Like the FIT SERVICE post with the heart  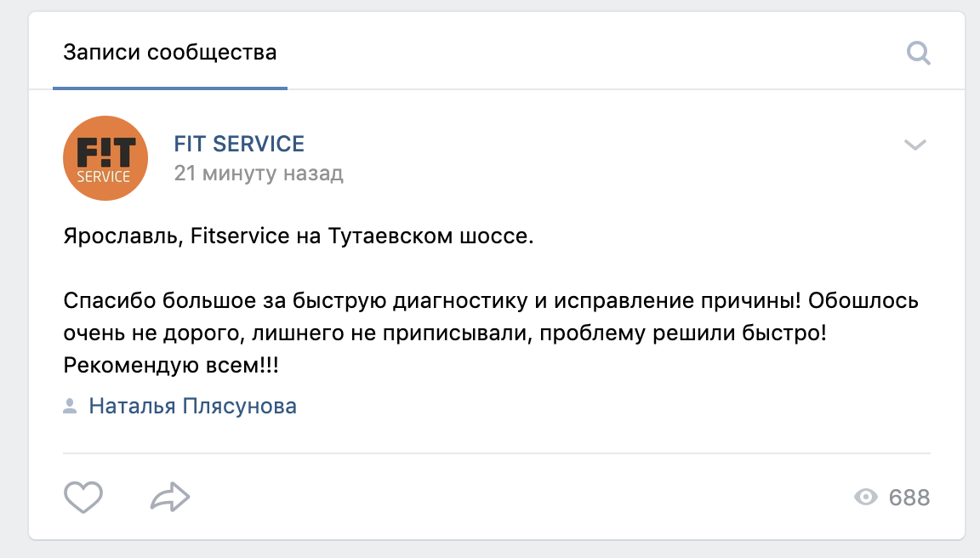coord(83,498)
